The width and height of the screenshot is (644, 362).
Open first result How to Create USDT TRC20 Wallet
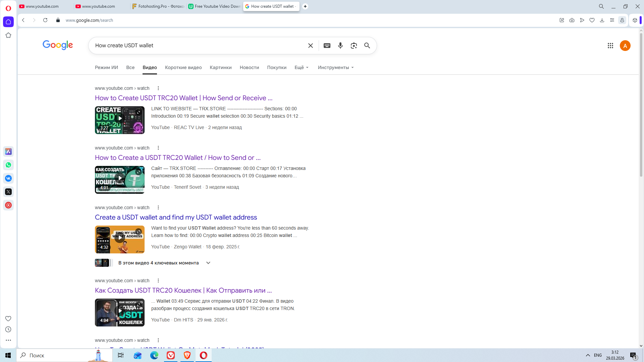pyautogui.click(x=183, y=98)
